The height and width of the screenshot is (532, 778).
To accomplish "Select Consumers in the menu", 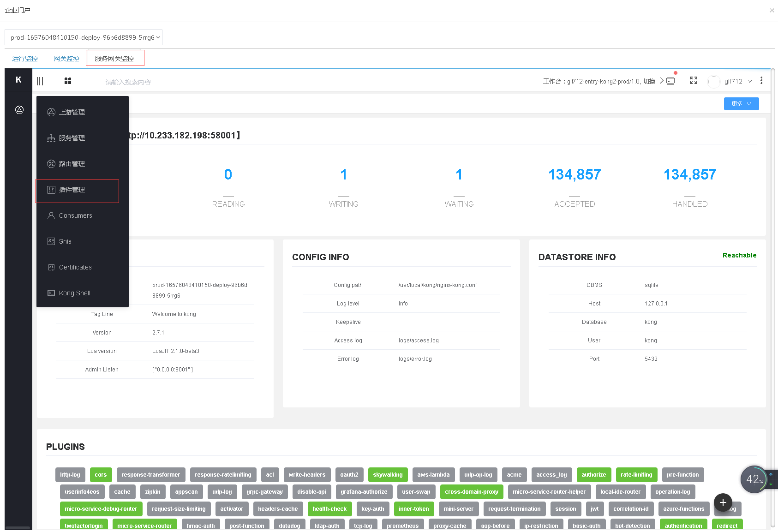I will (75, 215).
